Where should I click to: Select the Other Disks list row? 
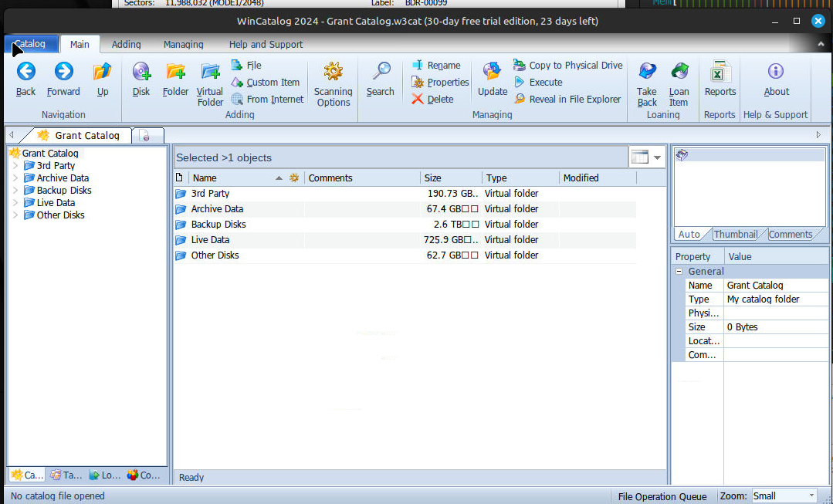pos(405,255)
